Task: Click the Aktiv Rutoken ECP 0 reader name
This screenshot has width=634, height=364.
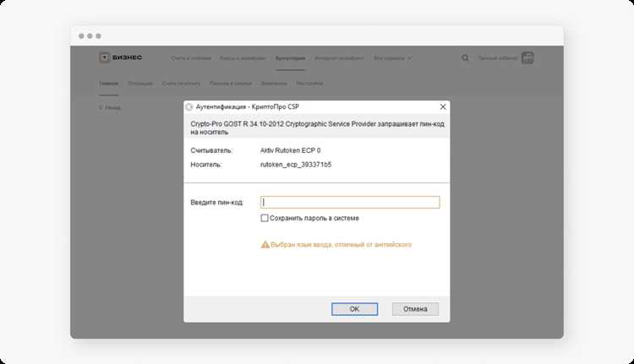Action: coord(290,150)
